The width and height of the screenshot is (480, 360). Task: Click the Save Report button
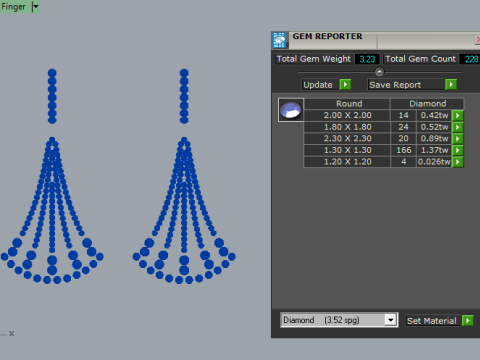[406, 85]
